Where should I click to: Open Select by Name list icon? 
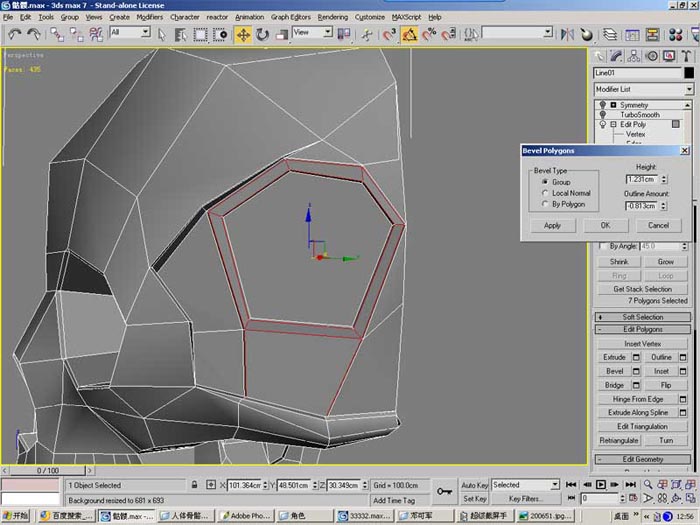[180, 34]
